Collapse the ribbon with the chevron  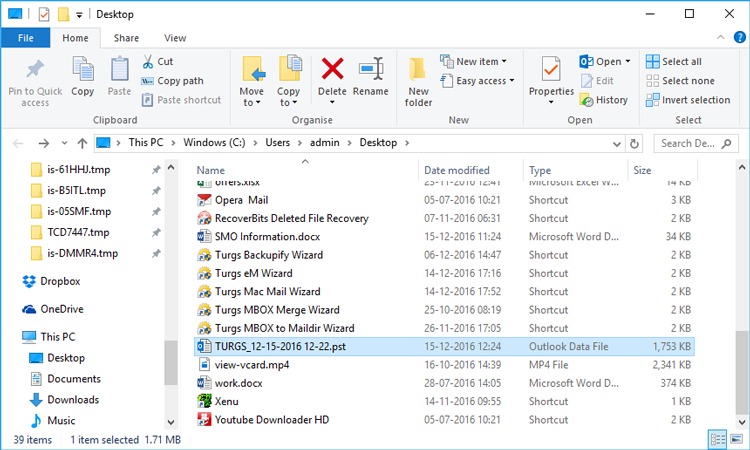[720, 37]
